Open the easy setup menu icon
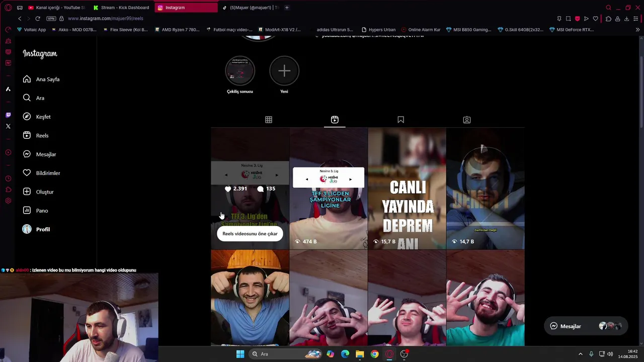 pos(637,19)
